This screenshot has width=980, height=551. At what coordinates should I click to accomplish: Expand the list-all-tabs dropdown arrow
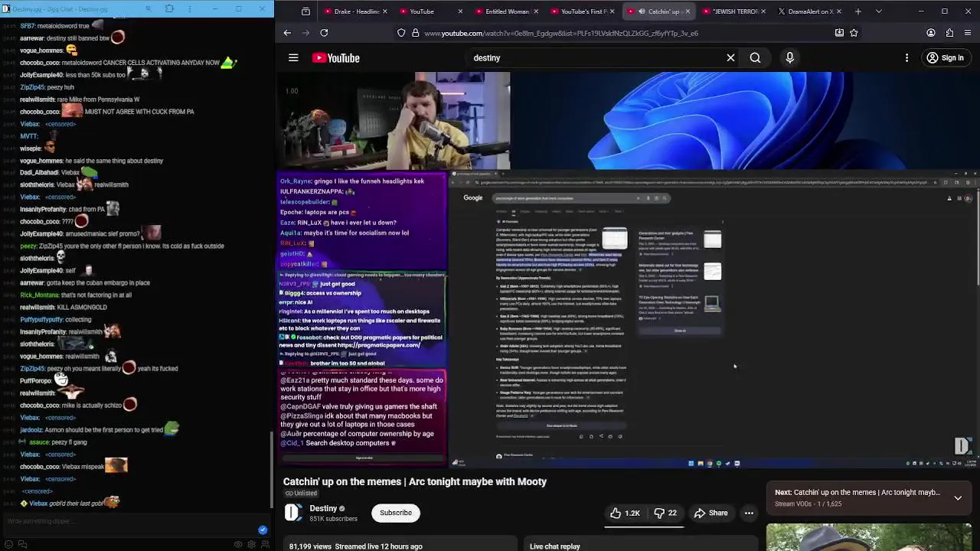tap(878, 11)
